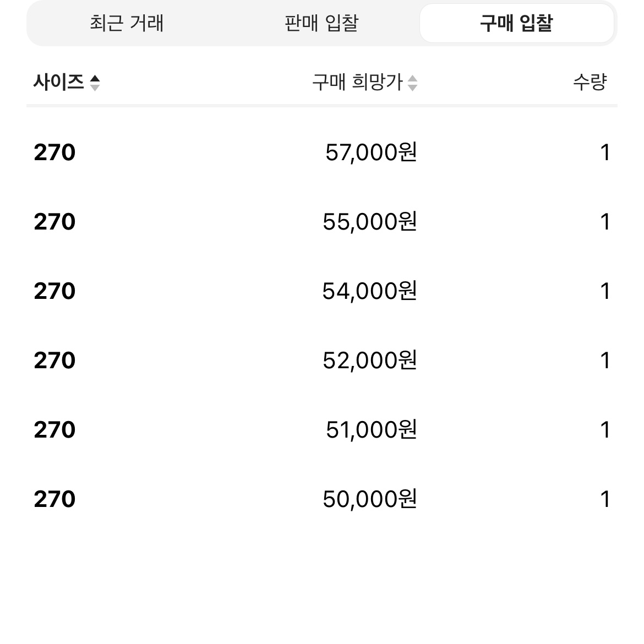Select the 55,000원 bid price

[x=370, y=222]
